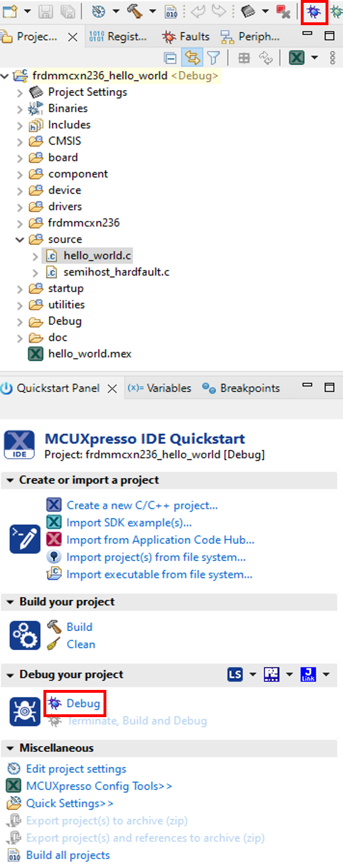Select the LinkServer LS probe icon
Screen dimensions: 343x868
point(235,674)
